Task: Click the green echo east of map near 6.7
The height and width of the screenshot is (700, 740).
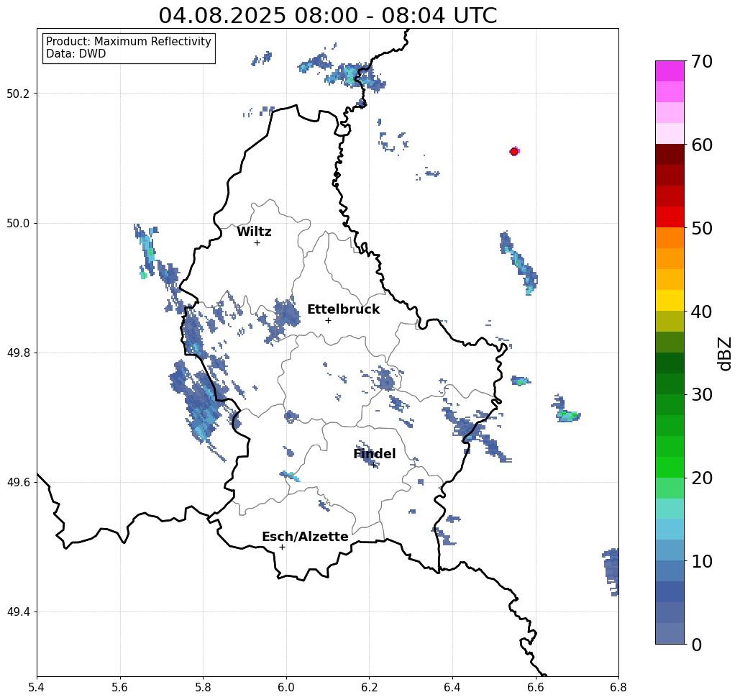Action: (567, 416)
